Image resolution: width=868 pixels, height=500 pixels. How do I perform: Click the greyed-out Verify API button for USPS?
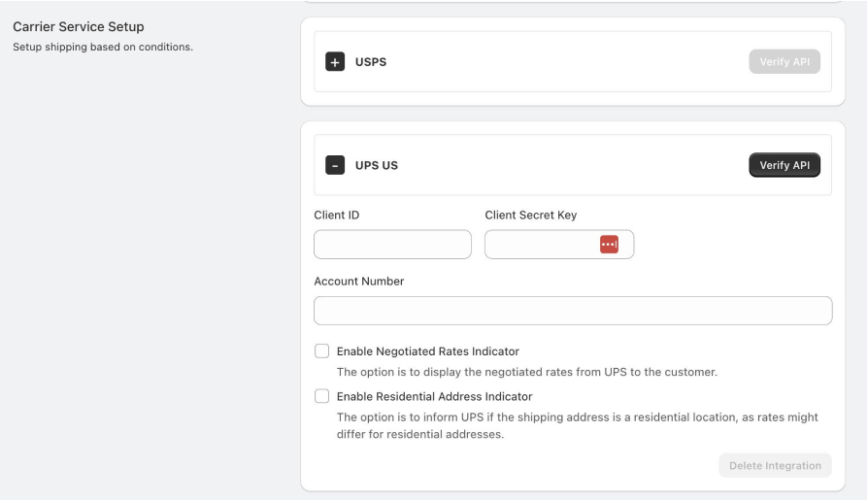point(785,61)
